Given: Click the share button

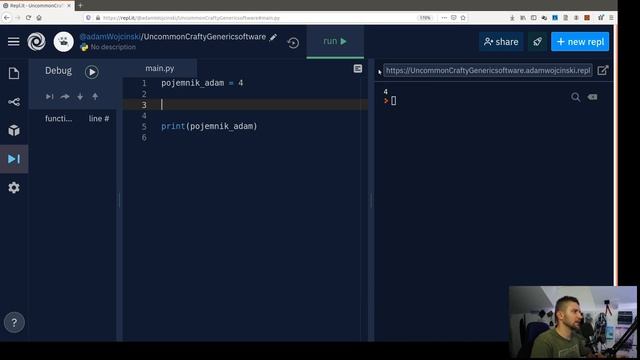Looking at the screenshot, I should pyautogui.click(x=501, y=42).
